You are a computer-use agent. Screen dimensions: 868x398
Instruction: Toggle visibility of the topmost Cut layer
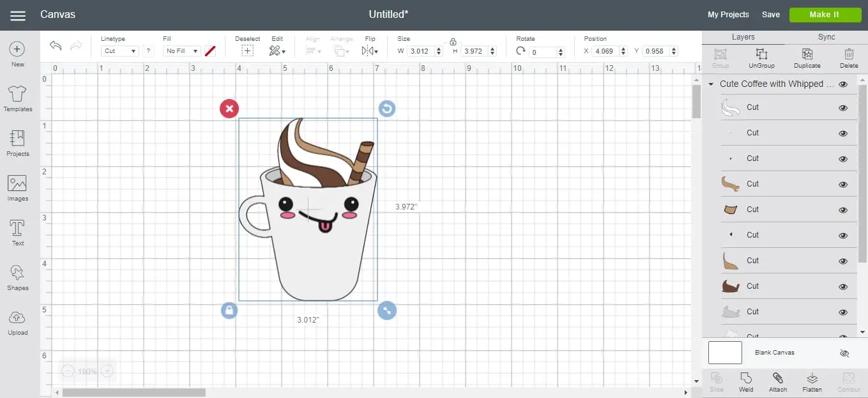click(843, 107)
